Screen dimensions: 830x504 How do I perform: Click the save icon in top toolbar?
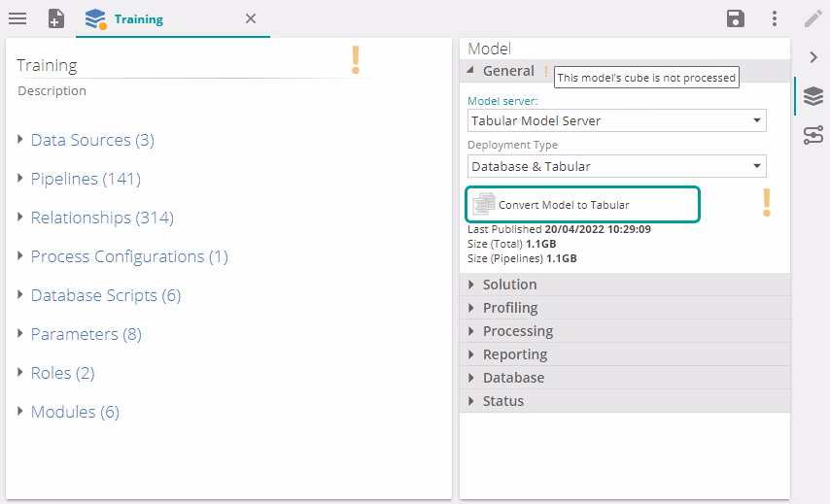click(x=736, y=18)
